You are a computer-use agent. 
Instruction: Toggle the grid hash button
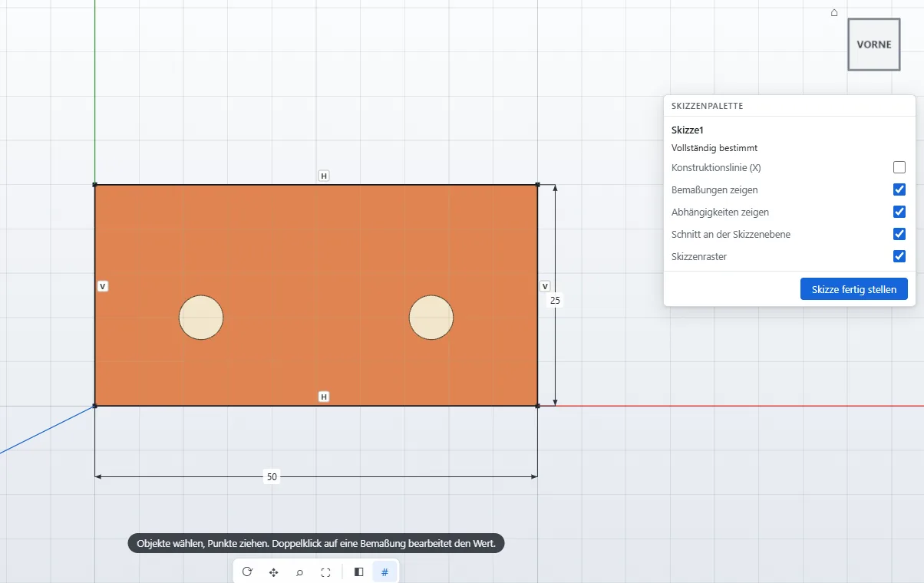[384, 571]
